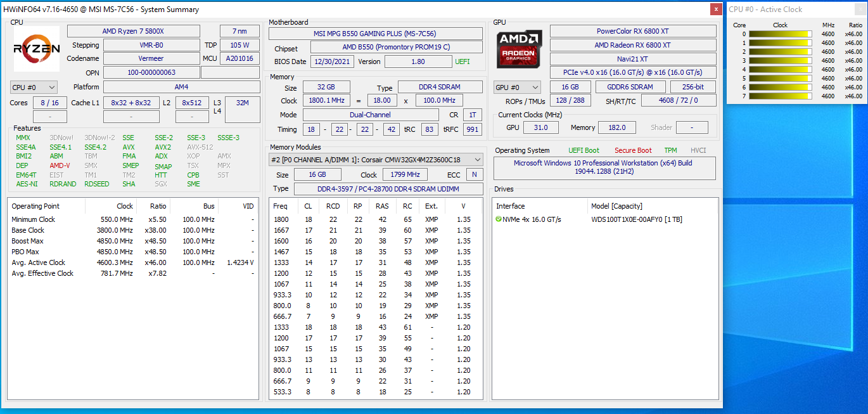Click the AMD Ryzen 7 5800X name field
This screenshot has width=868, height=414.
click(134, 31)
